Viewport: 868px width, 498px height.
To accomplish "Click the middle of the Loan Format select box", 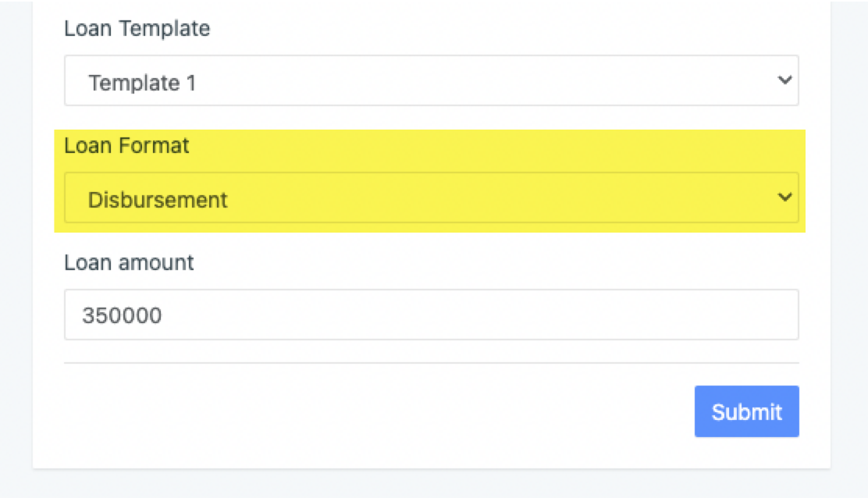I will (431, 199).
